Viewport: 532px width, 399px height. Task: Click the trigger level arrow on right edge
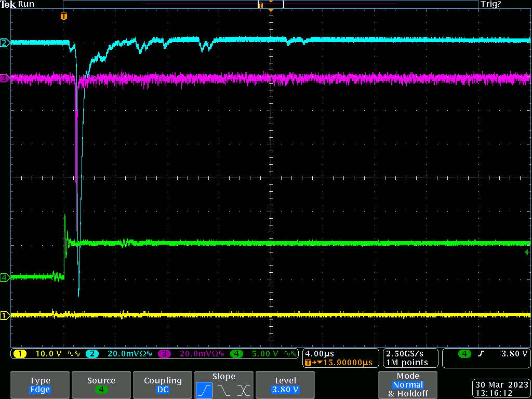pos(527,252)
